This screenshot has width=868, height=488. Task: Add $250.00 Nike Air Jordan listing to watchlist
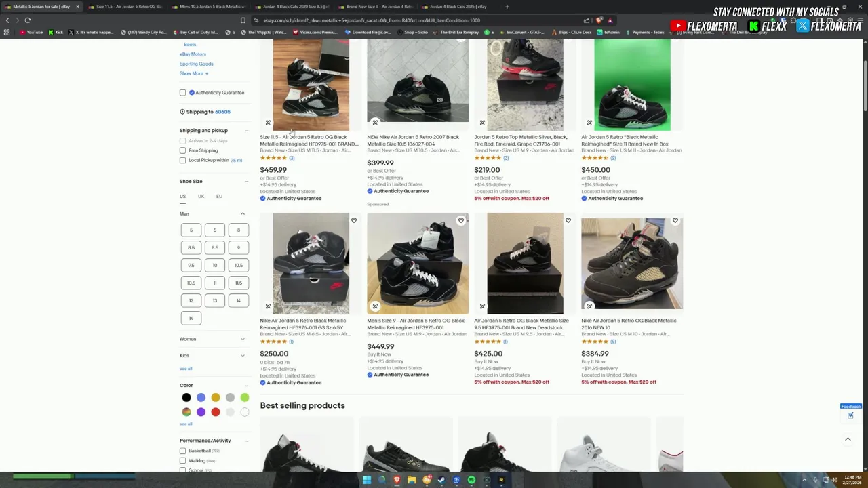tap(353, 221)
